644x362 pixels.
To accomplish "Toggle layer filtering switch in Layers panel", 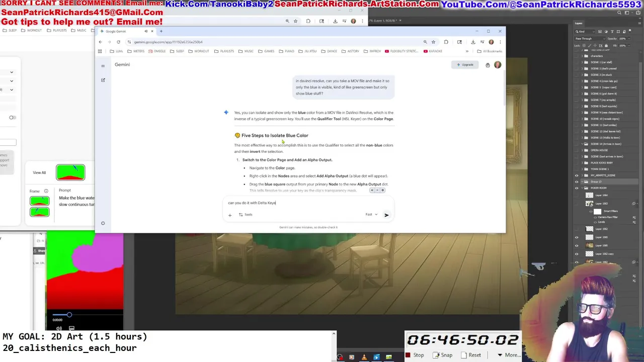I will tap(630, 31).
